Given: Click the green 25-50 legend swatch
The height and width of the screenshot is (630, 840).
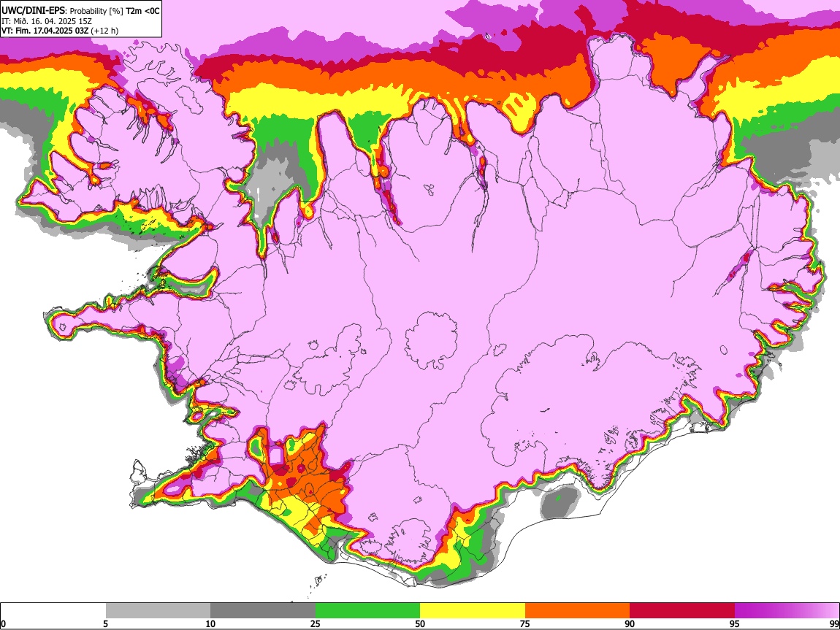Looking at the screenshot, I should [367, 610].
